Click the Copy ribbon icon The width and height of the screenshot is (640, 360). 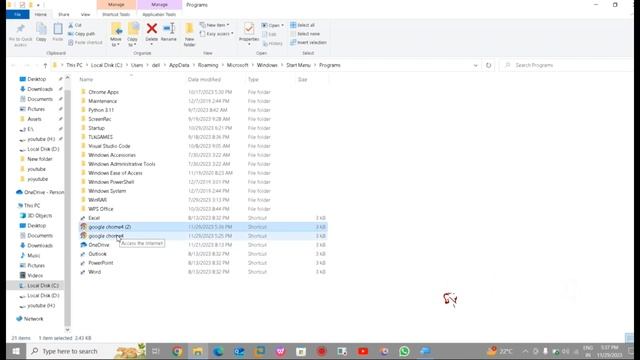pyautogui.click(x=41, y=32)
